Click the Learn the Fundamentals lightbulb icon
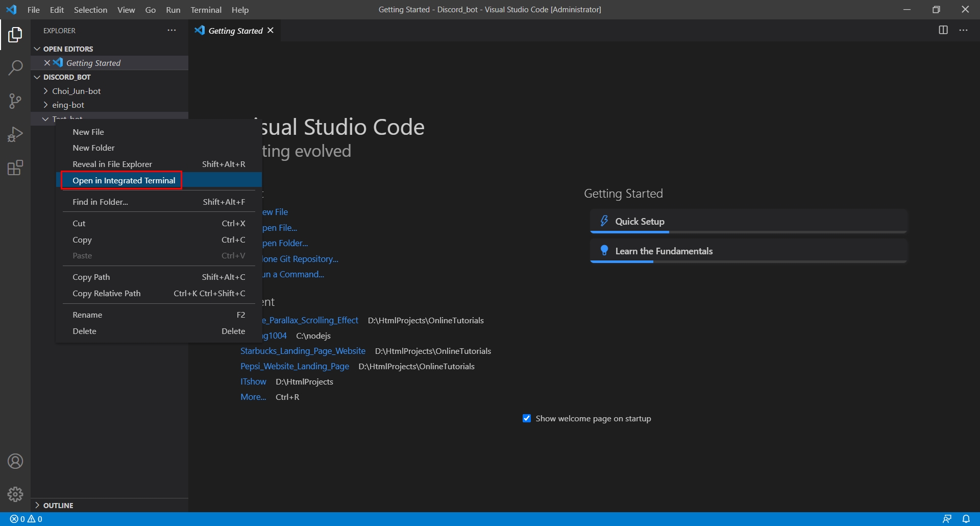 point(604,250)
